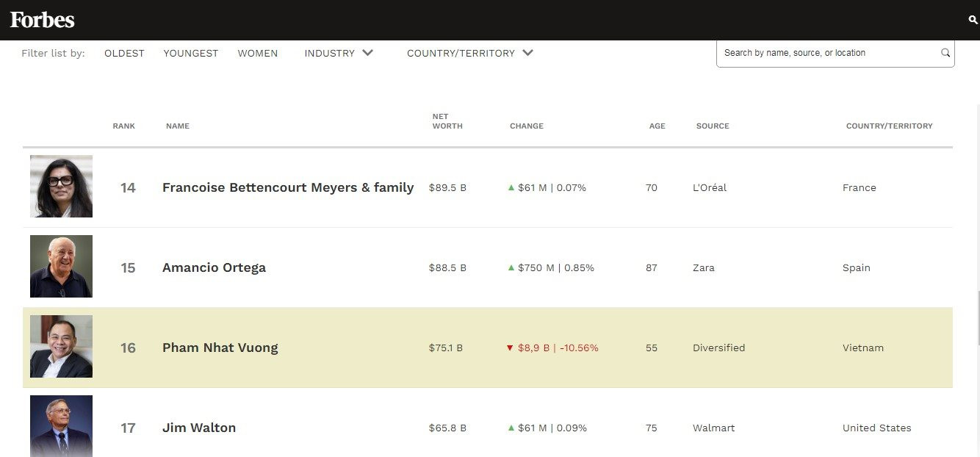The height and width of the screenshot is (457, 980).
Task: Type in the search by name field
Action: [x=826, y=53]
